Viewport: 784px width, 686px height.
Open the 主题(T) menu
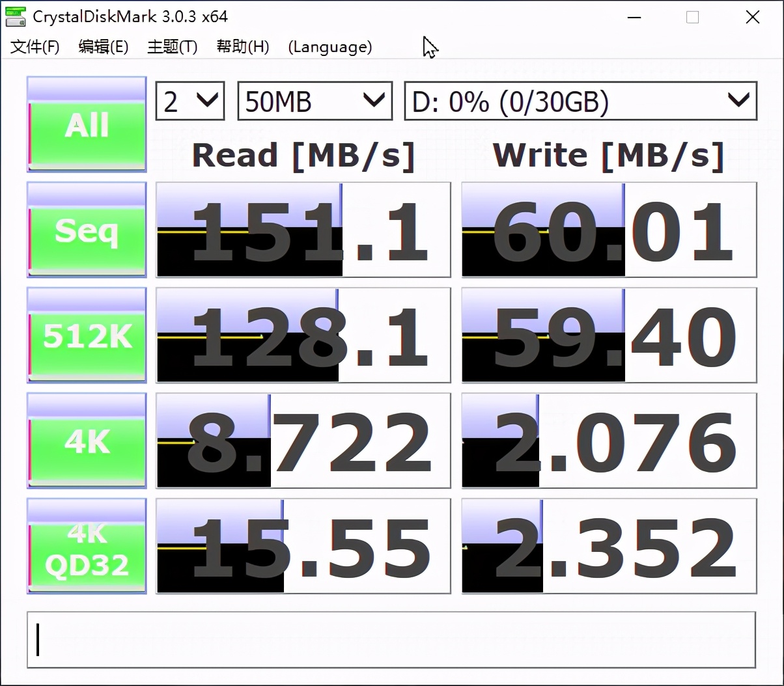[x=173, y=47]
